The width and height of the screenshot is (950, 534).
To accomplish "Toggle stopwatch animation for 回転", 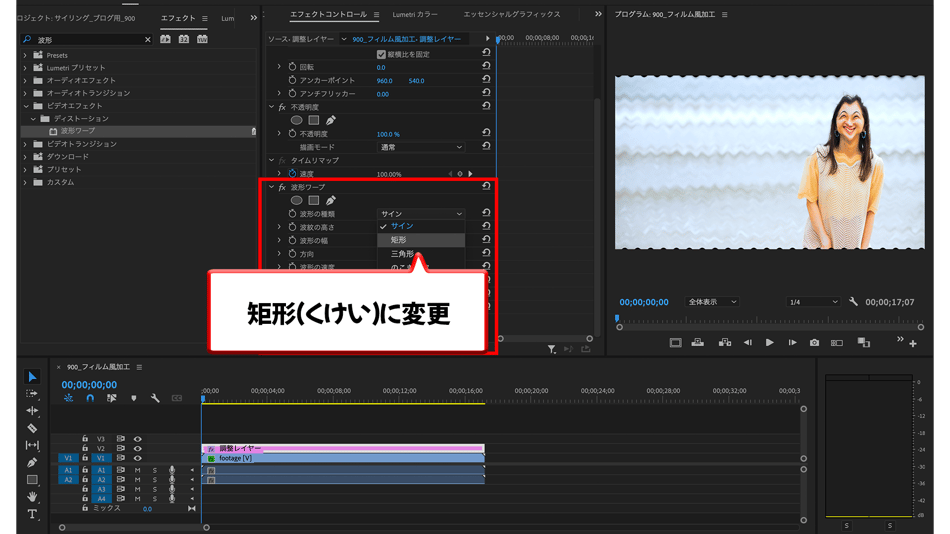I will [x=292, y=67].
